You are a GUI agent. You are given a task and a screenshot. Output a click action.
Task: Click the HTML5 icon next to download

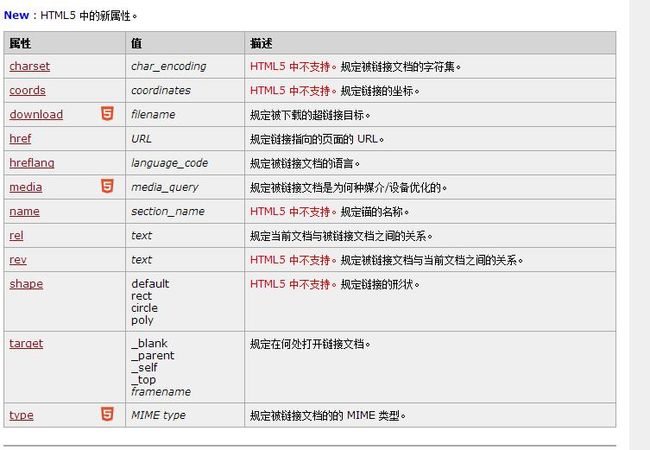107,113
